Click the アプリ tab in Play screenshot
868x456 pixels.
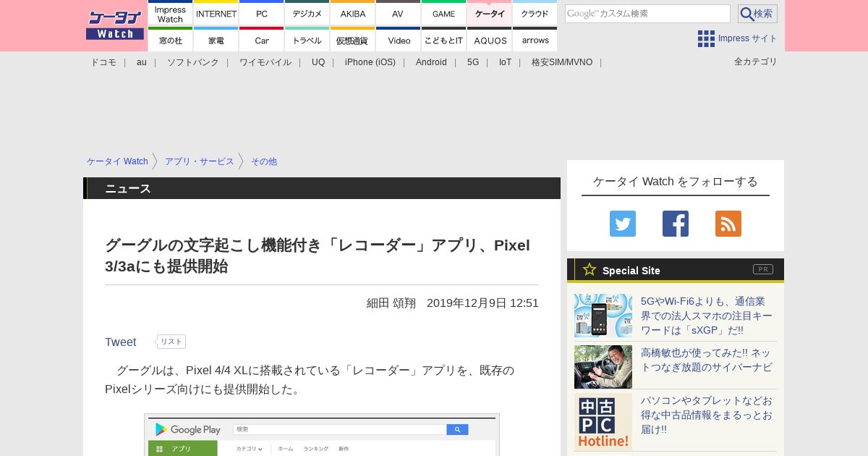(183, 449)
